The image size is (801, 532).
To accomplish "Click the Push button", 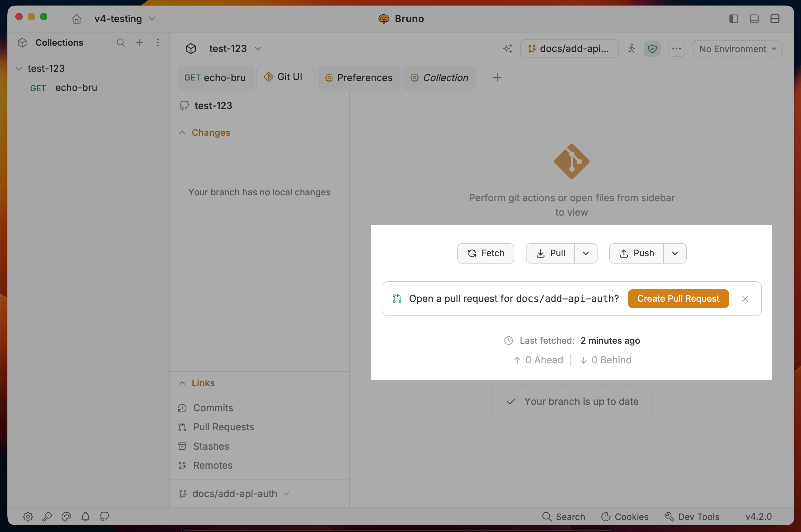I will 636,253.
